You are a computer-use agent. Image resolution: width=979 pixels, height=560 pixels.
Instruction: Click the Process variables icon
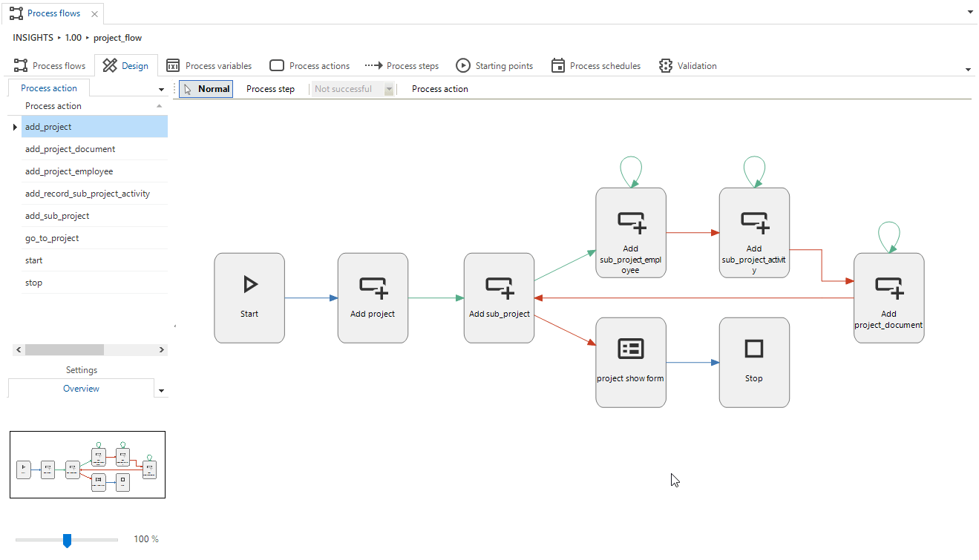click(173, 65)
